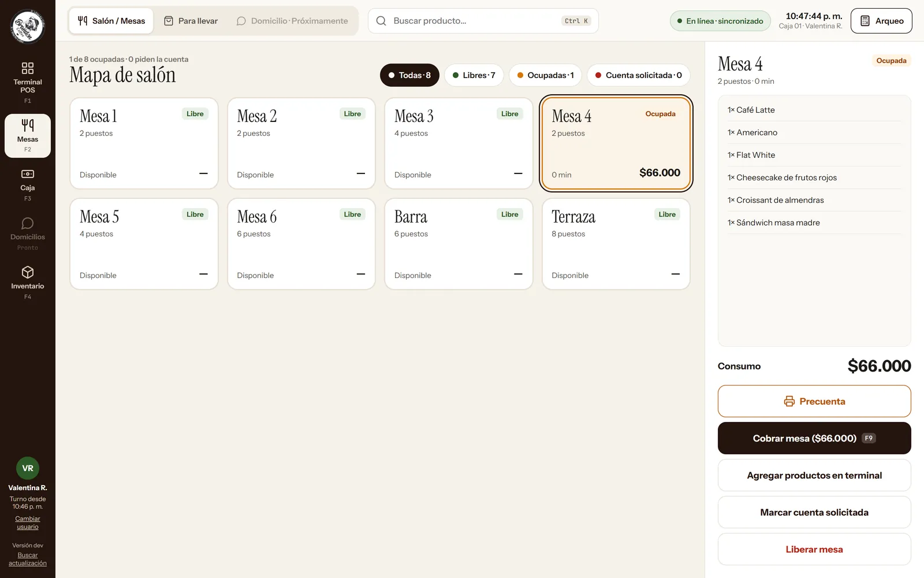
Task: Click the calculator icon in Arqueo
Action: click(865, 21)
